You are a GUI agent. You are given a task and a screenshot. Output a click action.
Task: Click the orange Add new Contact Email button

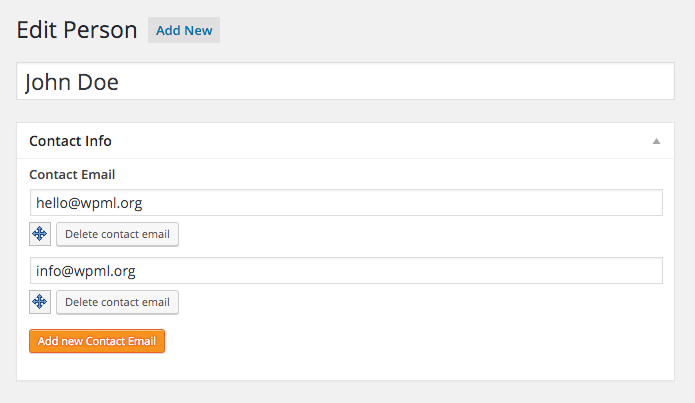tap(97, 341)
